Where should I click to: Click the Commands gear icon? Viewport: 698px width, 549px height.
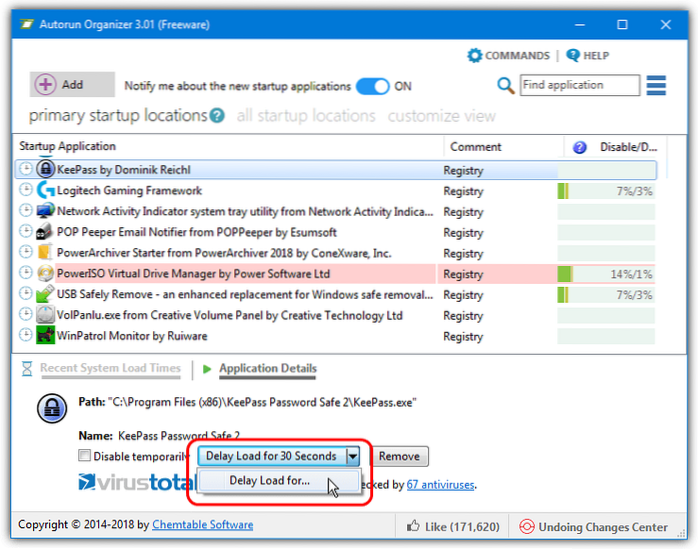[x=475, y=56]
